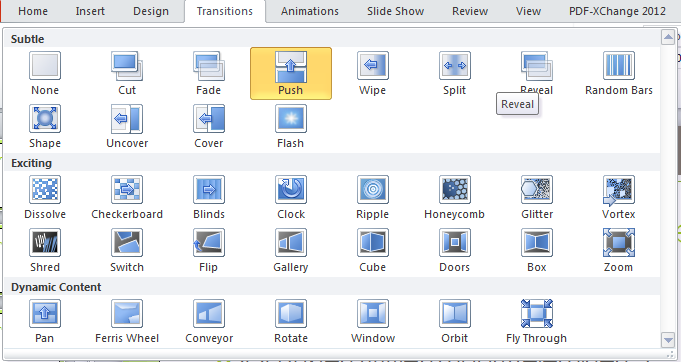This screenshot has height=362, width=681.
Task: Choose the Blinds transition
Action: 208,197
